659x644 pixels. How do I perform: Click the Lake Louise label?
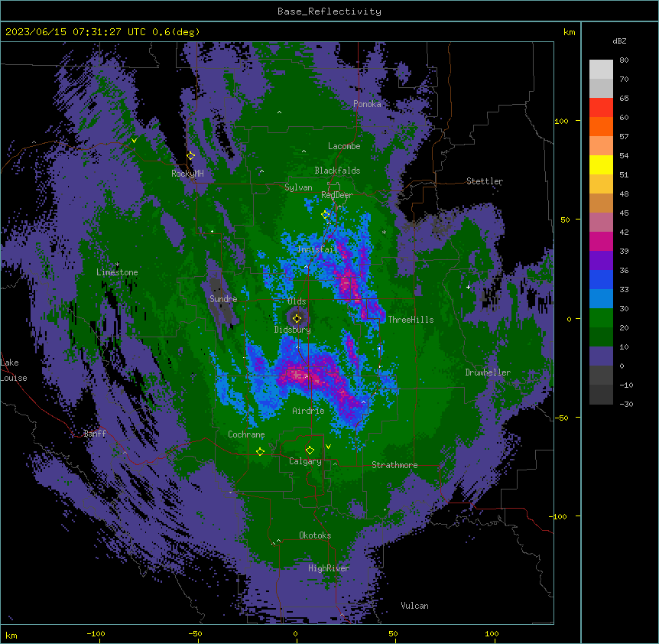(14, 370)
